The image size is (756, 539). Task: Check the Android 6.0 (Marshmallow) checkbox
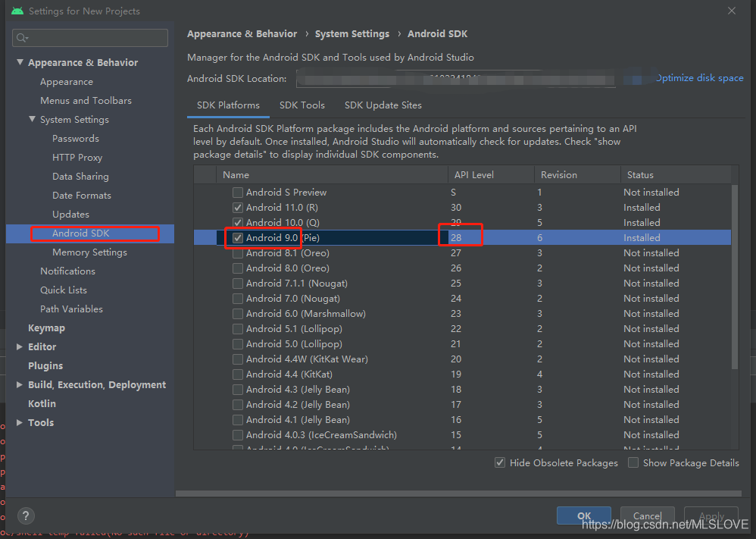[238, 314]
